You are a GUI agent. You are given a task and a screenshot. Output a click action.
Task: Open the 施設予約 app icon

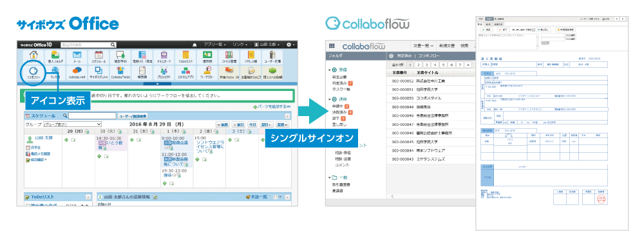pos(120,57)
